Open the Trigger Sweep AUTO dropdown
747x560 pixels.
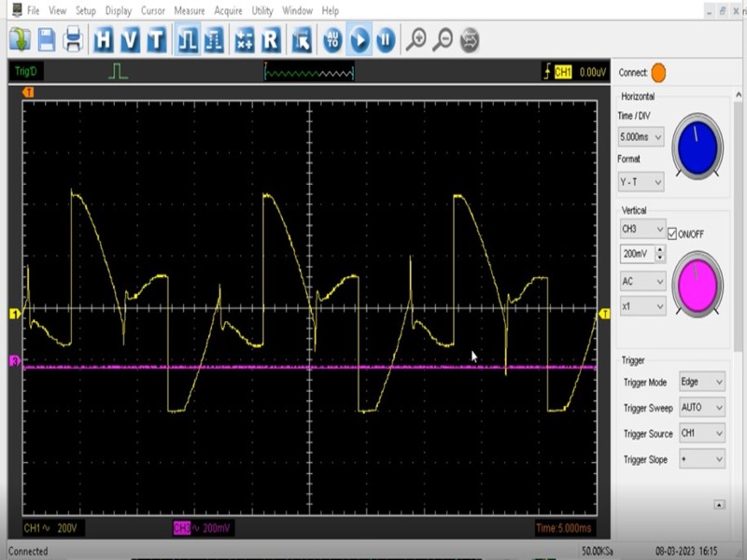702,408
